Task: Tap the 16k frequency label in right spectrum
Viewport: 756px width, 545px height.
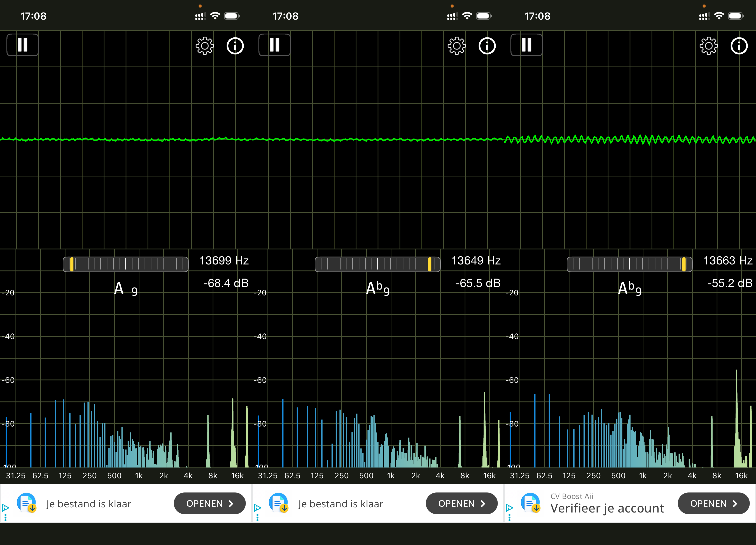Action: (742, 476)
